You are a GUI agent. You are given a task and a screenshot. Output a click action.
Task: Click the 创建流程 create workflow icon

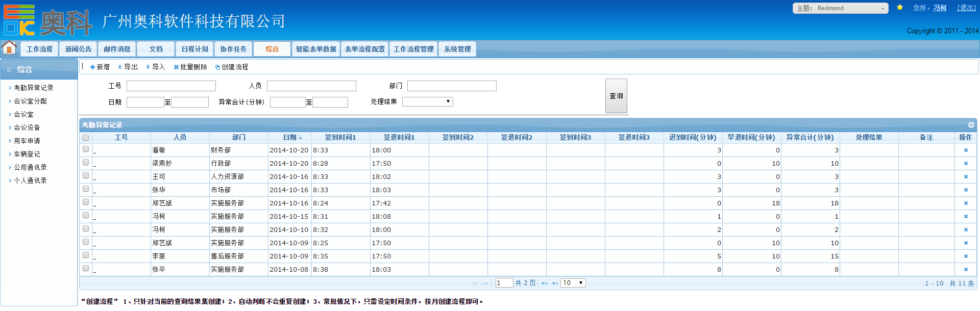pyautogui.click(x=217, y=67)
